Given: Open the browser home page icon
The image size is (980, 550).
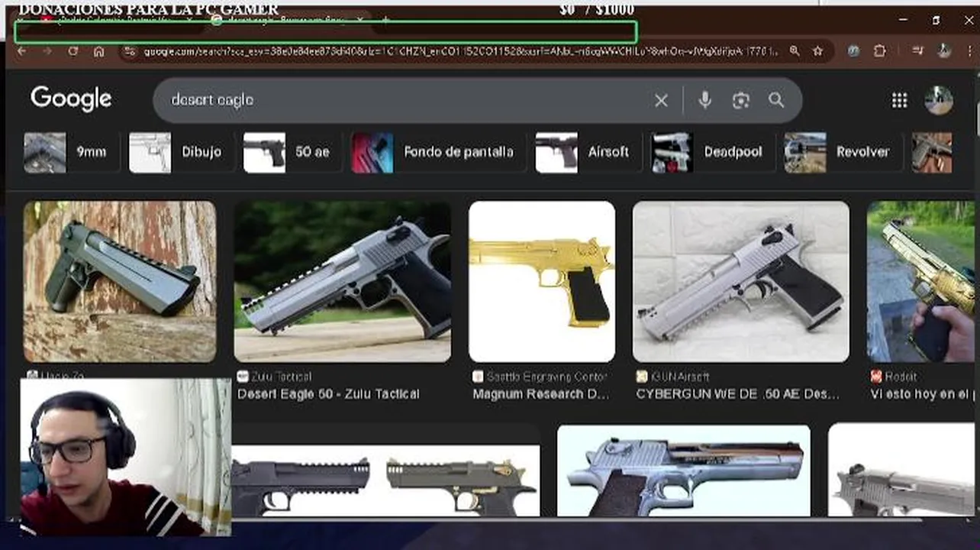Looking at the screenshot, I should (x=98, y=51).
